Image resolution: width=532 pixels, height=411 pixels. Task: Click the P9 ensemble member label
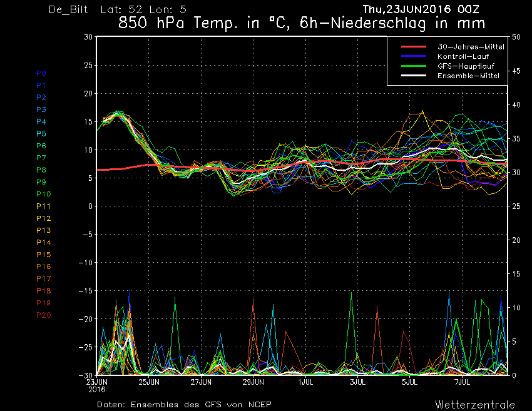point(41,182)
